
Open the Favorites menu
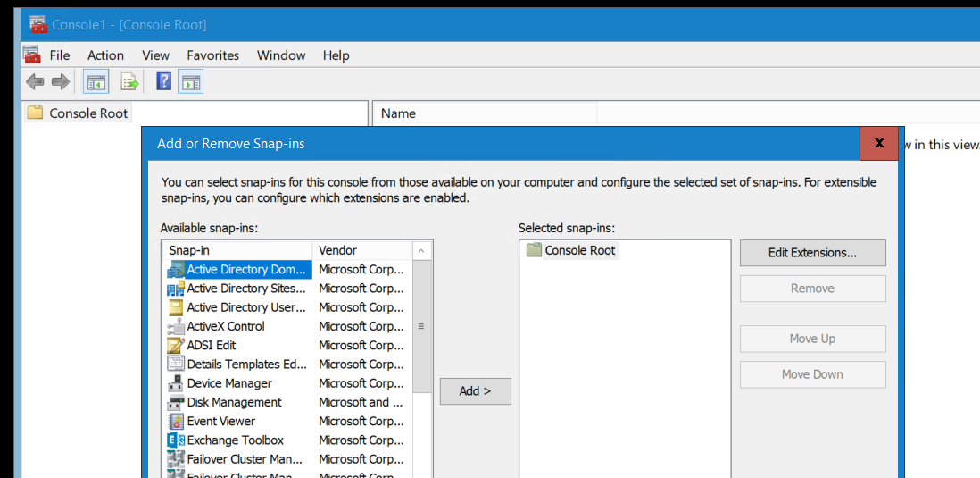coord(212,55)
